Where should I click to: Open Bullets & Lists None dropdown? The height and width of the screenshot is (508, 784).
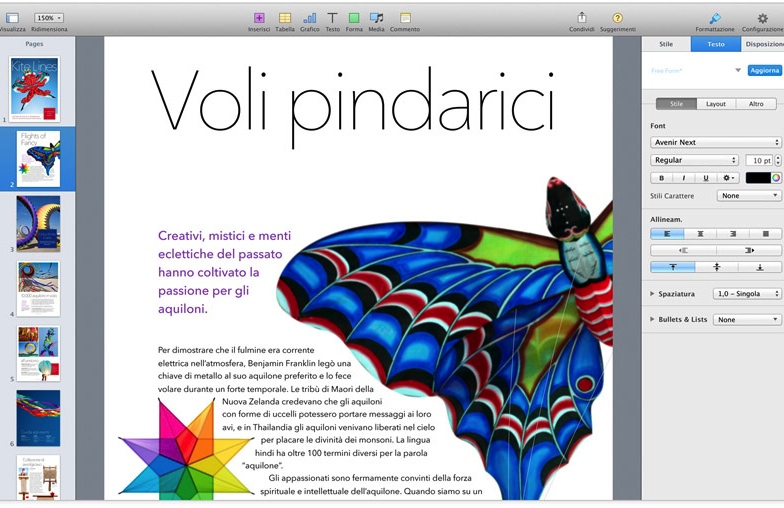[x=747, y=320]
